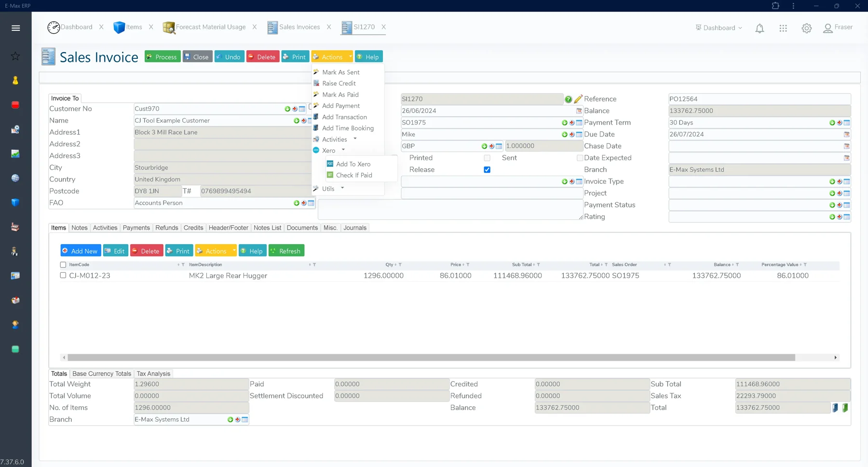Viewport: 868px width, 467px height.
Task: Uncheck the Release checkbox
Action: [x=487, y=170]
